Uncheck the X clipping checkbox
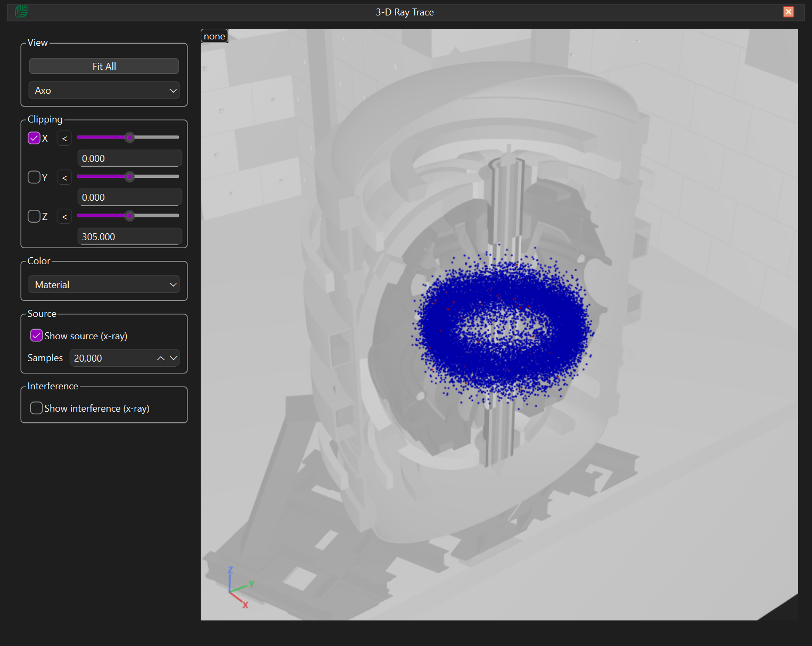This screenshot has height=646, width=812. tap(34, 138)
